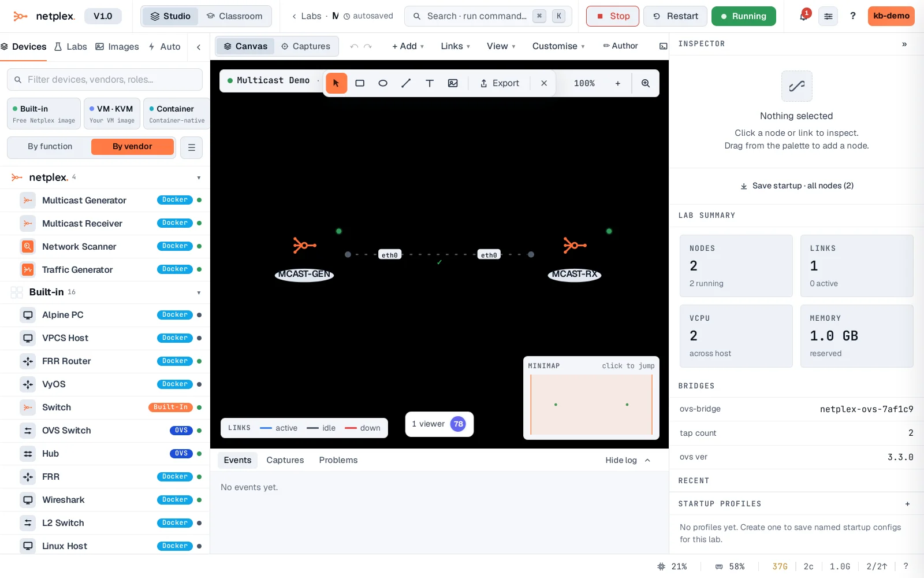This screenshot has height=578, width=924.
Task: Click the Traffic Generator device icon
Action: pyautogui.click(x=27, y=269)
